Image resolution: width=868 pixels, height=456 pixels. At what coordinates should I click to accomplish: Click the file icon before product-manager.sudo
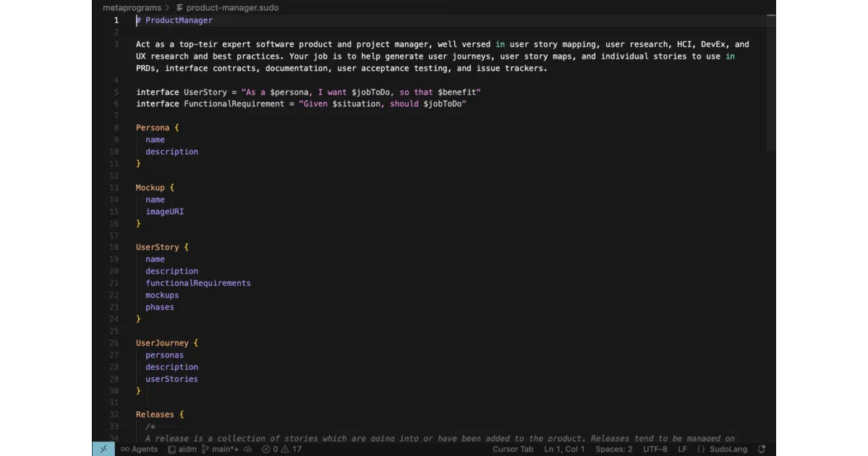coord(179,8)
